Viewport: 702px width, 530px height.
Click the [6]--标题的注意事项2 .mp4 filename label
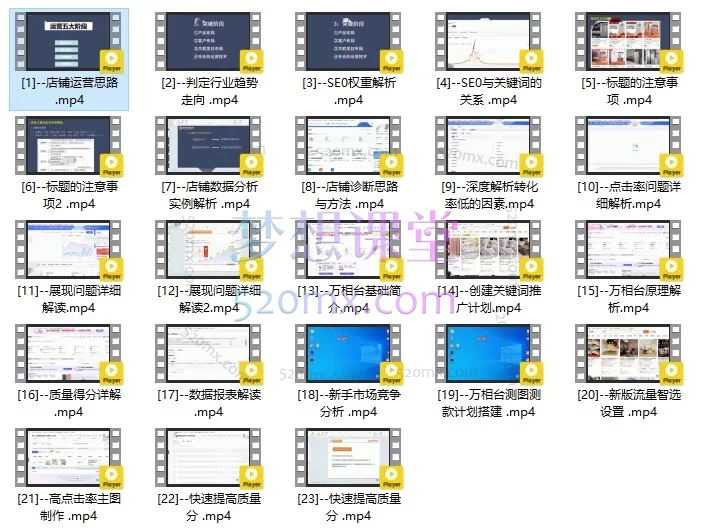point(69,195)
